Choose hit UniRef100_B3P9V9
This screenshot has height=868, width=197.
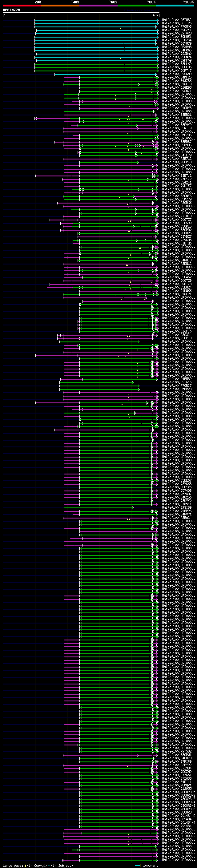tap(177, 125)
